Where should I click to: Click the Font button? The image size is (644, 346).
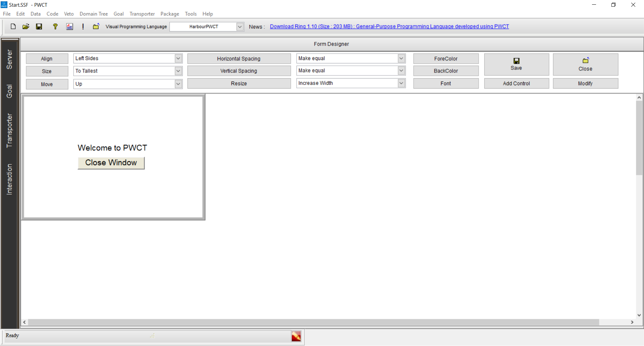pos(446,84)
